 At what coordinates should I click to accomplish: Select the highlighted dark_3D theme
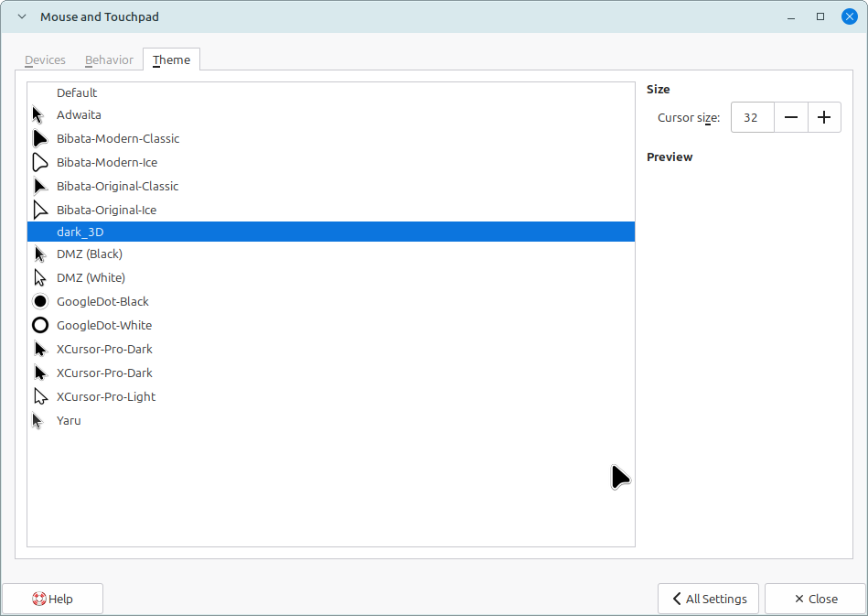(x=331, y=232)
